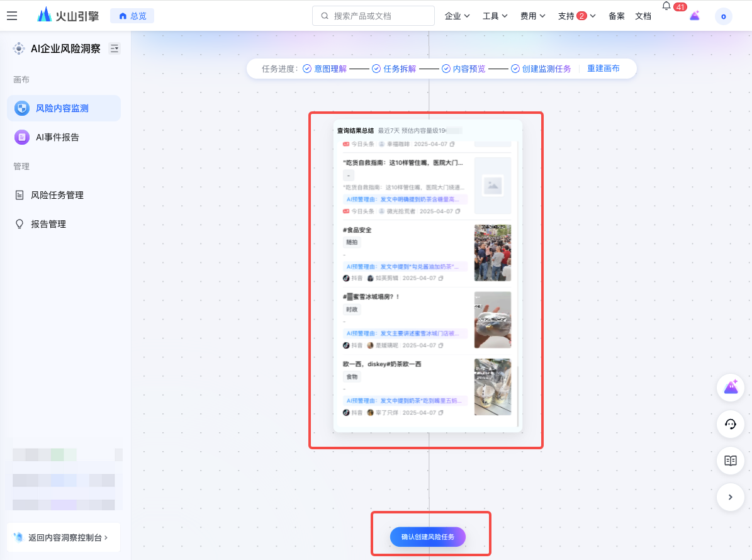Click the 搜索产品或文档 search field
Viewport: 752px width, 560px height.
tap(373, 16)
